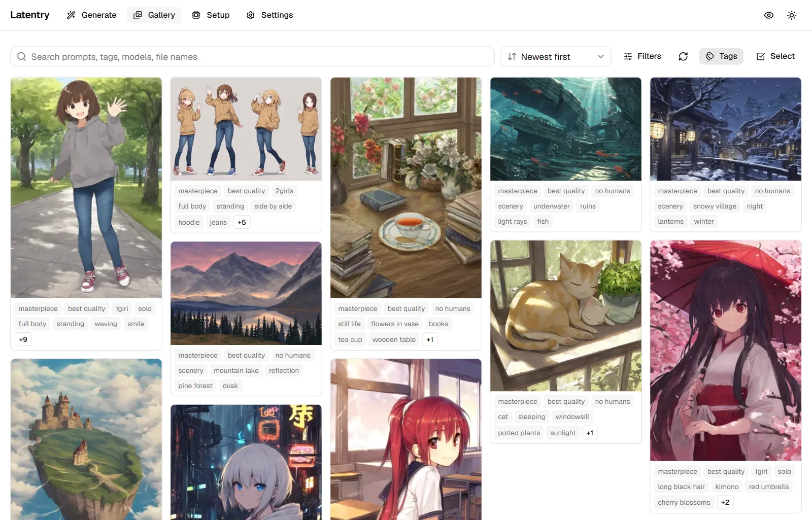
Task: Click the 'snowy village' tag
Action: [715, 206]
